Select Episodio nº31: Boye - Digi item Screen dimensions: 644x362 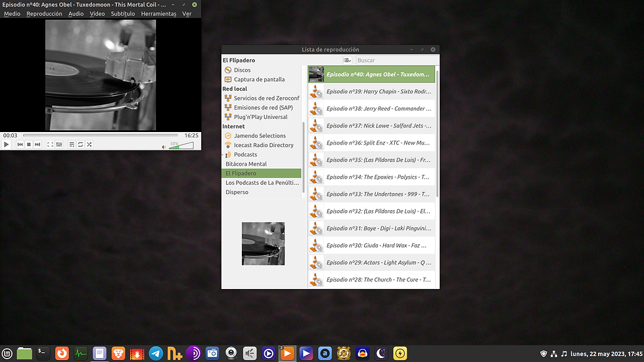[x=371, y=228]
